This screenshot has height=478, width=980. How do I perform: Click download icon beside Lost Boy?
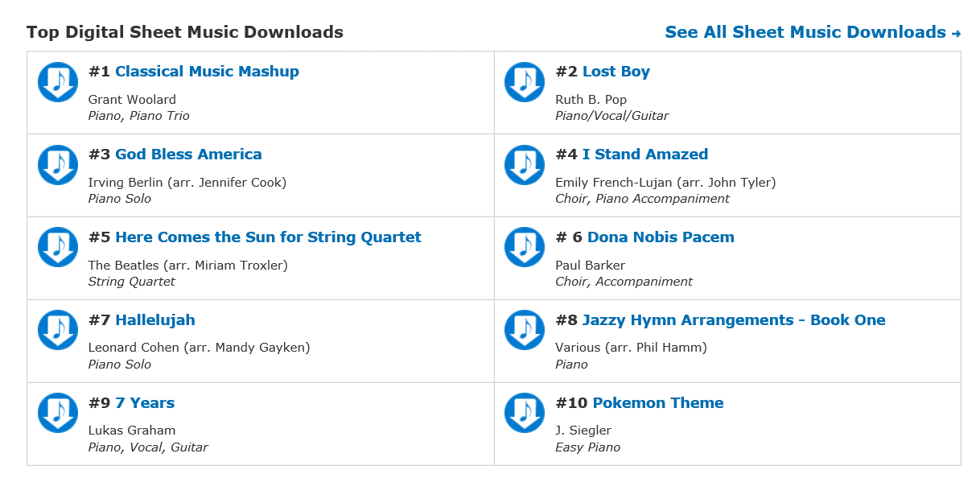tap(525, 81)
